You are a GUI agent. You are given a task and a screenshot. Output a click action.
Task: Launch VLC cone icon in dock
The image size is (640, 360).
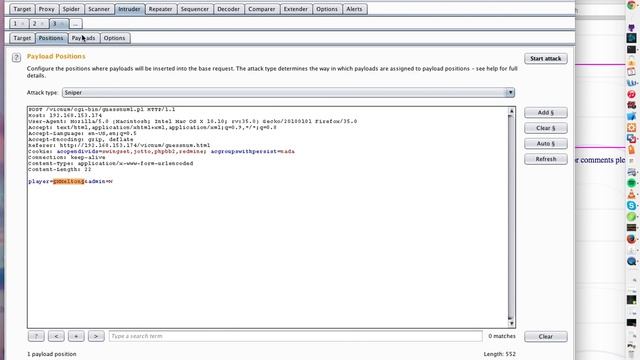click(x=631, y=194)
